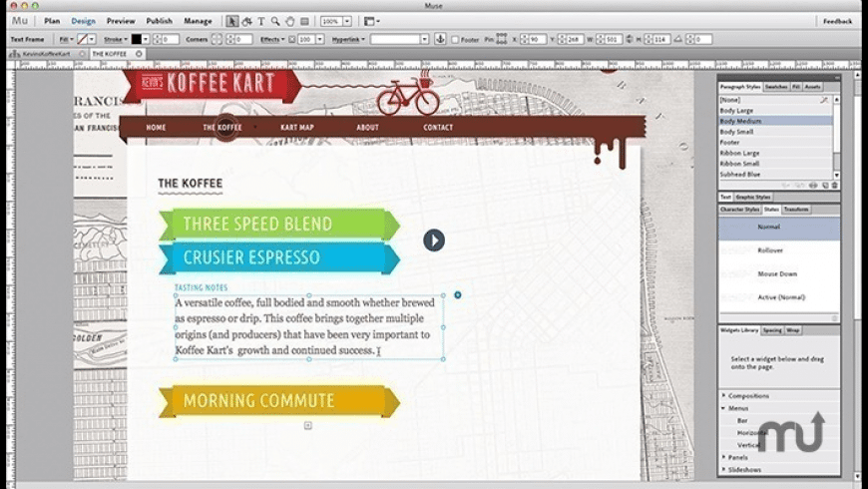868x489 pixels.
Task: Select the Normal state
Action: click(779, 228)
